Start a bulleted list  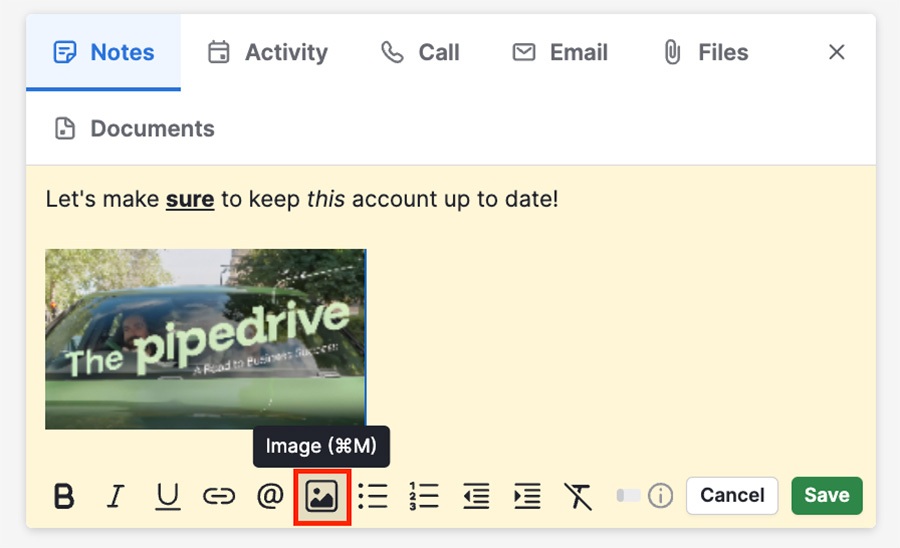[373, 496]
